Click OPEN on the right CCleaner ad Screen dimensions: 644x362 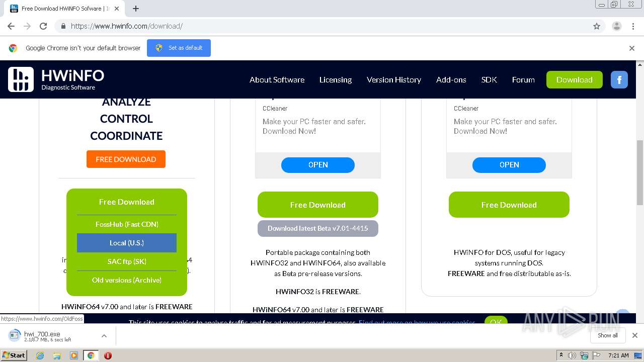(509, 165)
